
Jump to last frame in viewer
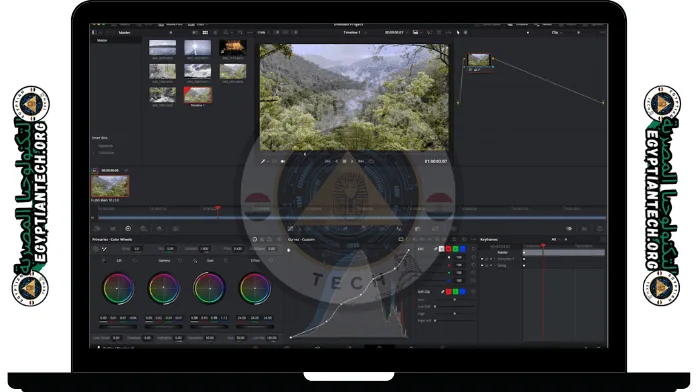point(361,161)
